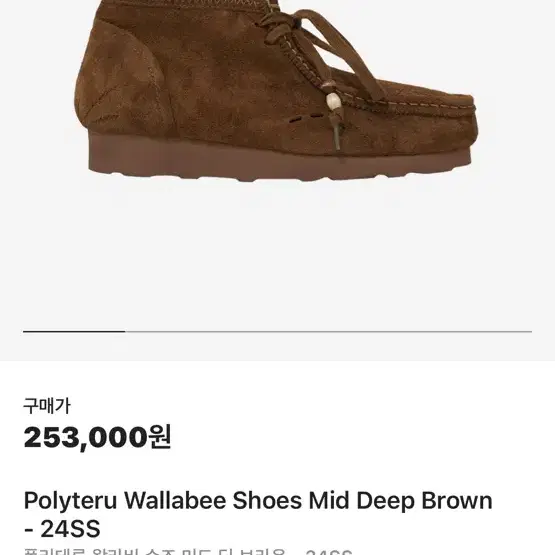Click the dark active segment of image slider
Image resolution: width=555 pixels, height=555 pixels.
(x=74, y=332)
